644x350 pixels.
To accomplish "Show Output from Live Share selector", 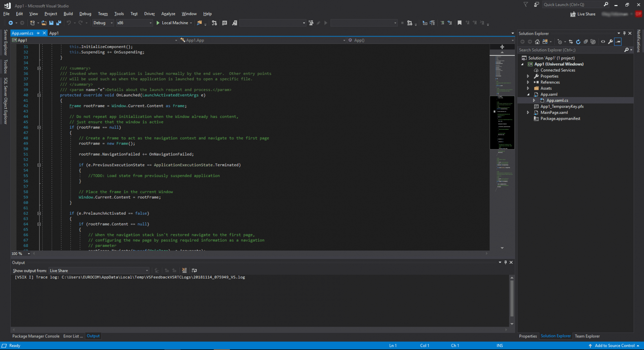I will point(98,270).
